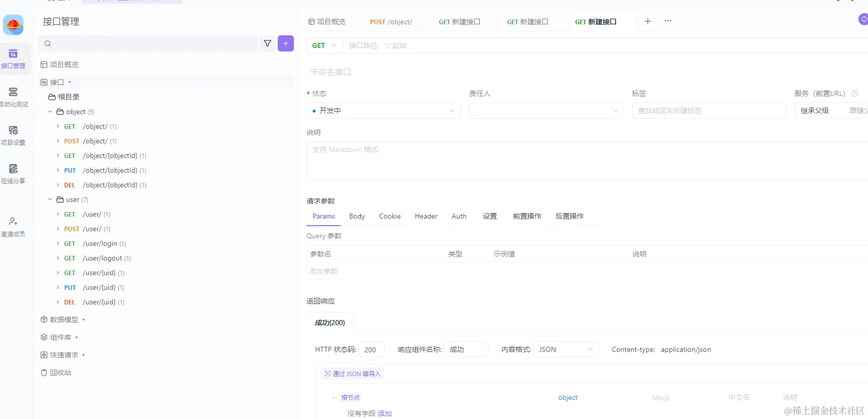Viewport: 868px width, 419px height.
Task: Select DEL /user/{uid} tree row
Action: point(166,302)
